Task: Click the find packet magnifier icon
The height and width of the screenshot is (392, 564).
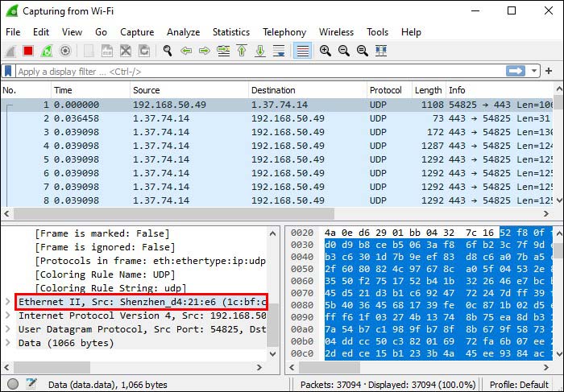Action: click(x=168, y=51)
